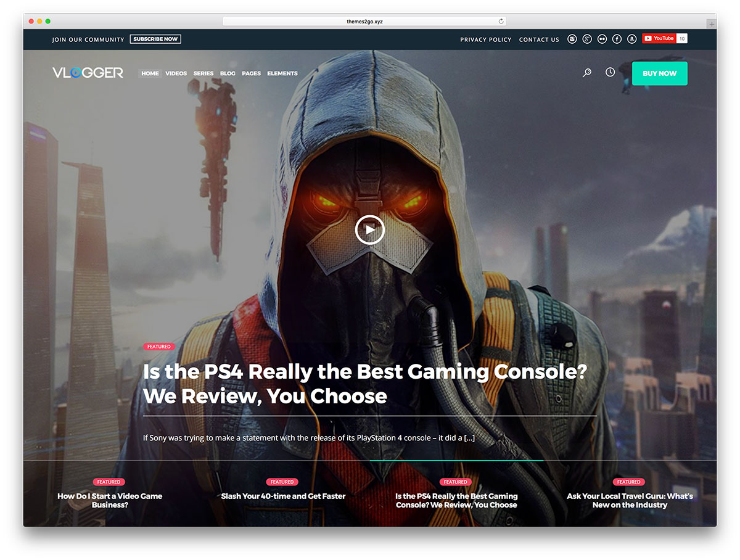This screenshot has width=740, height=560.
Task: Select the Slash Your 40-time slide
Action: point(283,496)
